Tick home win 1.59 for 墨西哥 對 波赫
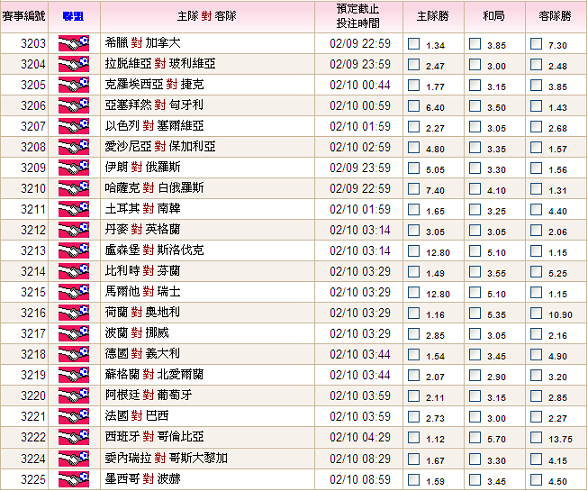Screen dimensions: 588x491 [414, 480]
